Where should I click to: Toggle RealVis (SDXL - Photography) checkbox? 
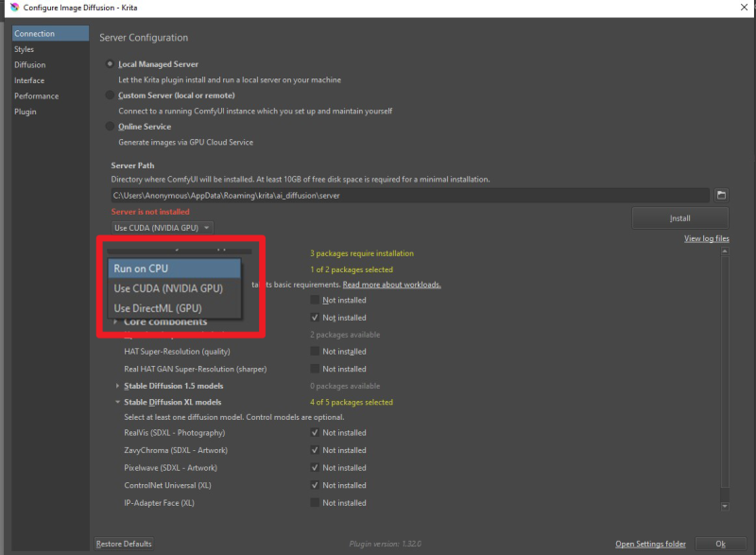pos(315,432)
